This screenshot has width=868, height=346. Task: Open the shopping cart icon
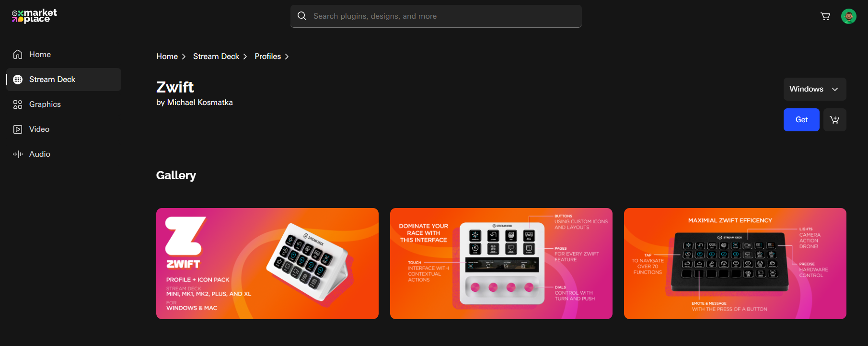pyautogui.click(x=825, y=16)
